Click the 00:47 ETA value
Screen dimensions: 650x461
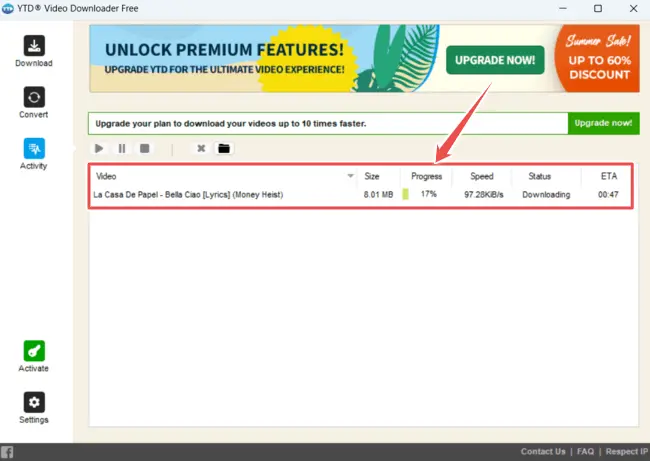tap(608, 194)
